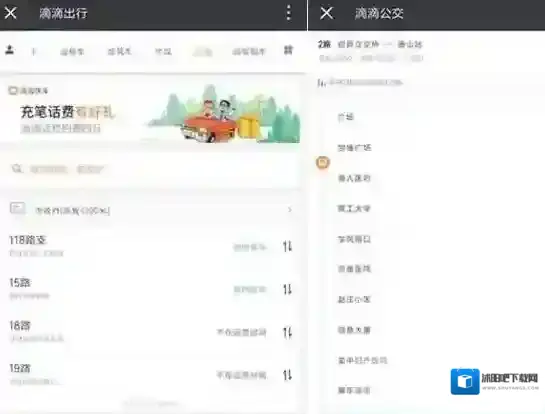Open the services grid icon
Image resolution: width=545 pixels, height=414 pixels.
pos(288,50)
